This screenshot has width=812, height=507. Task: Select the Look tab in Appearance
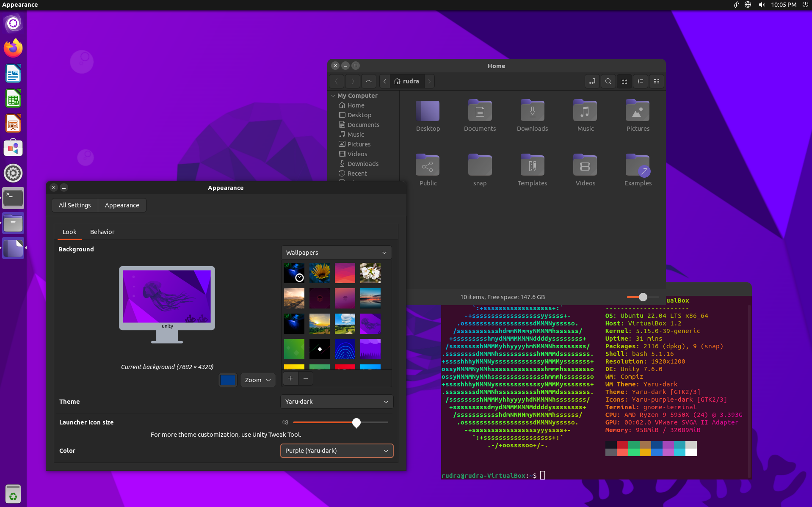coord(69,232)
